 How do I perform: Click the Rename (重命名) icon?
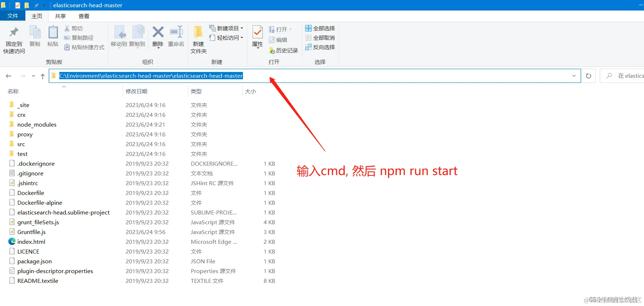(x=176, y=32)
